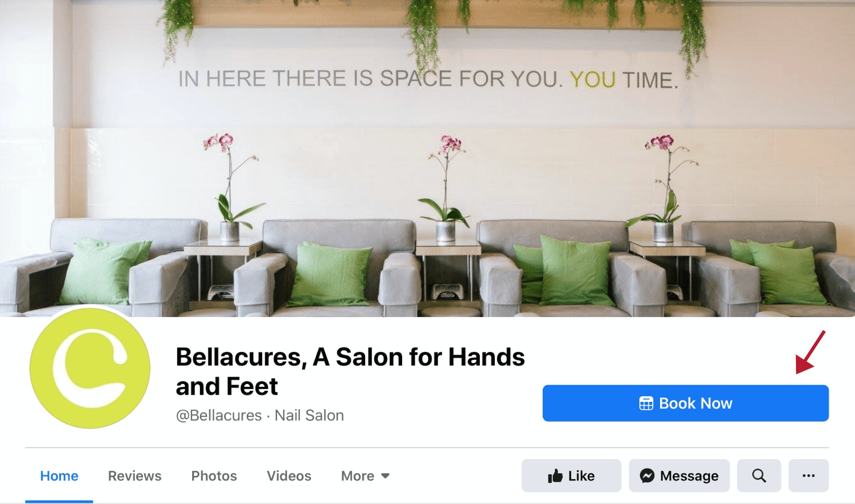This screenshot has width=855, height=504.
Task: Open the salon cover photo
Action: point(427,158)
